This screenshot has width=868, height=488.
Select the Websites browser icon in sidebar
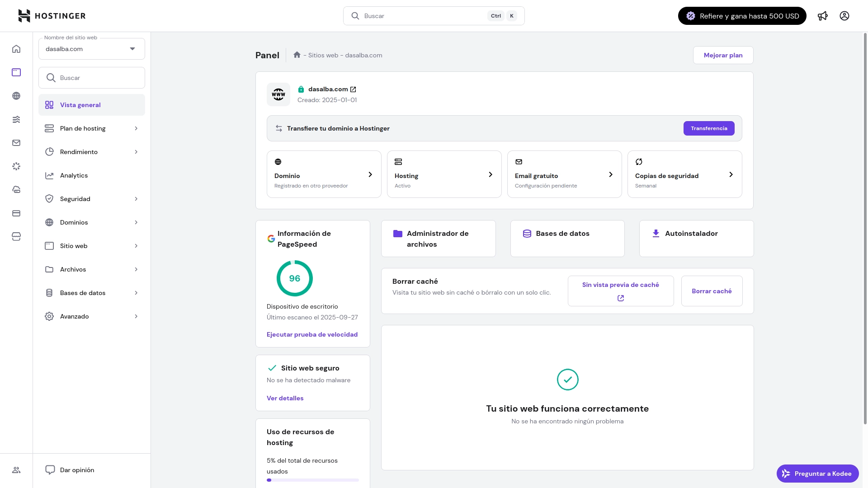pos(16,72)
